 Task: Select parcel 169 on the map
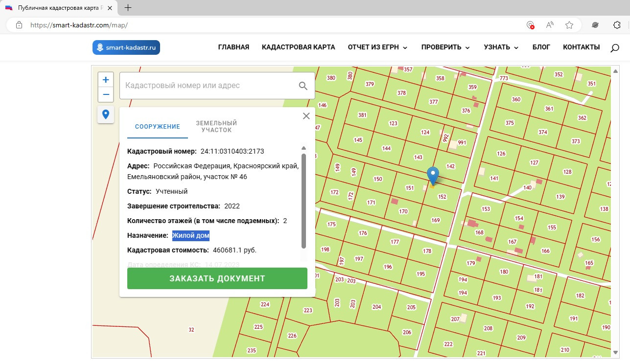436,221
